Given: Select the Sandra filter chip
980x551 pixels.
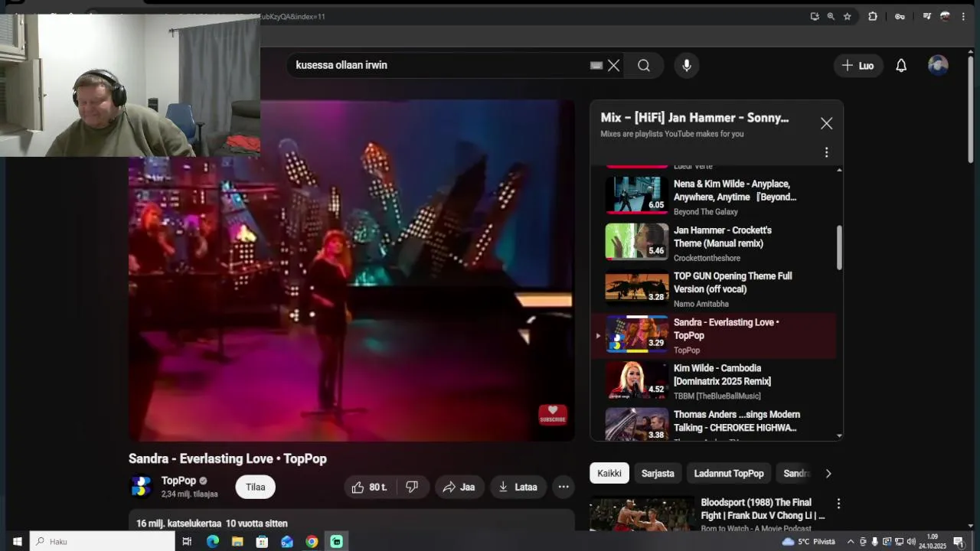Looking at the screenshot, I should [x=796, y=474].
